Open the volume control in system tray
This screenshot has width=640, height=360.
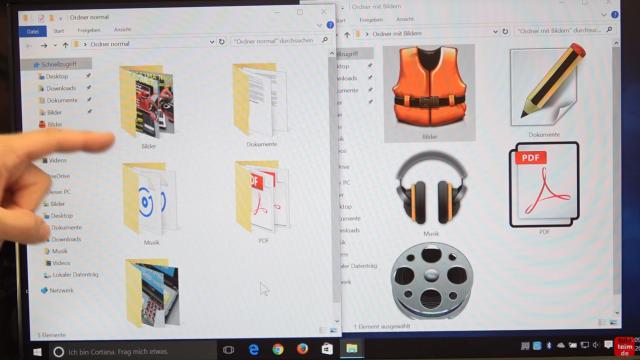pos(596,346)
